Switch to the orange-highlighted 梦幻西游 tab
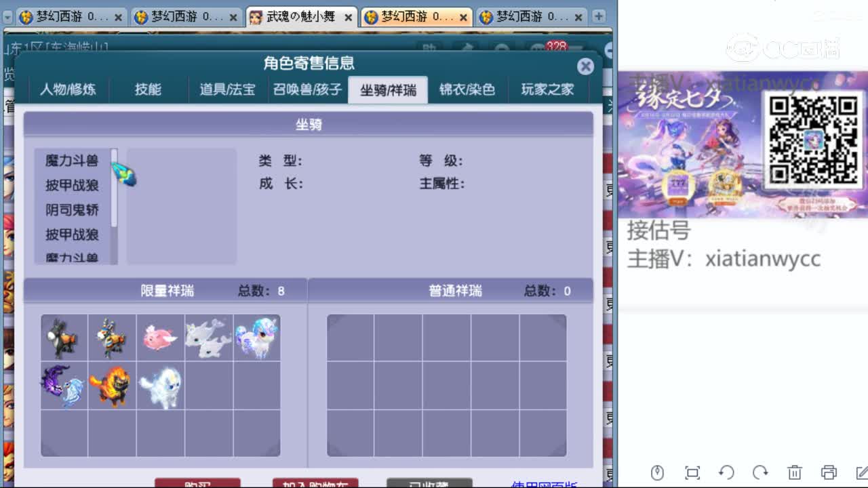868x488 pixels. coord(416,17)
